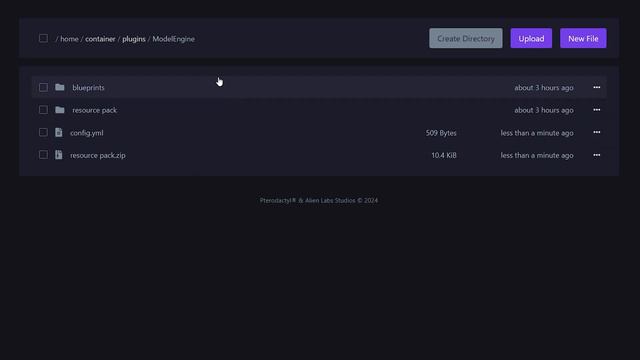Click the blueprints folder icon
This screenshot has height=360, width=640.
(x=60, y=87)
